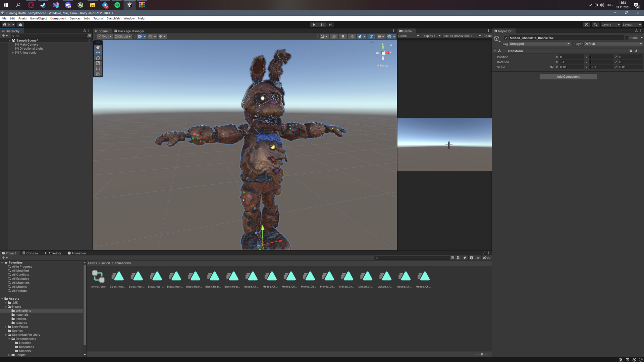Screen dimensions: 644x362
Task: Open the Sketchfab menu
Action: point(113,18)
